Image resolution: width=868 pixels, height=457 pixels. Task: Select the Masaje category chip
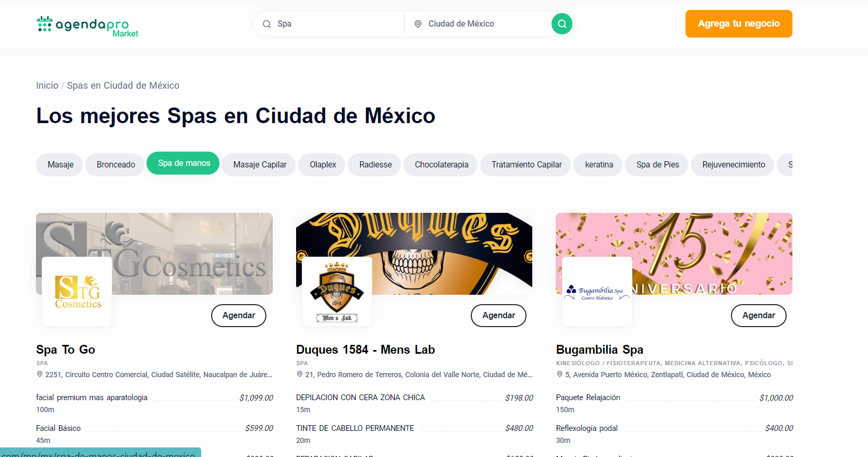pyautogui.click(x=60, y=165)
